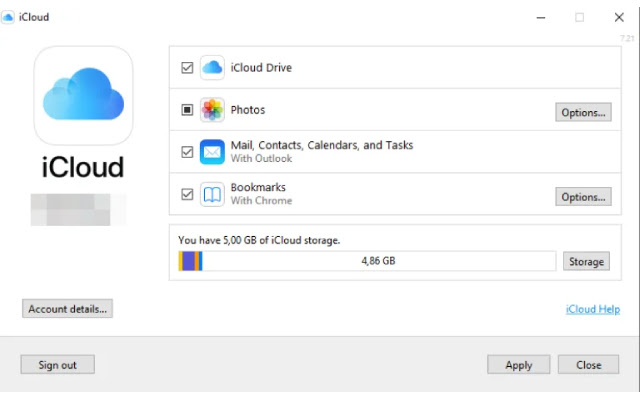Click the "With Chrome" subtitle
The height and width of the screenshot is (400, 640).
(x=261, y=200)
